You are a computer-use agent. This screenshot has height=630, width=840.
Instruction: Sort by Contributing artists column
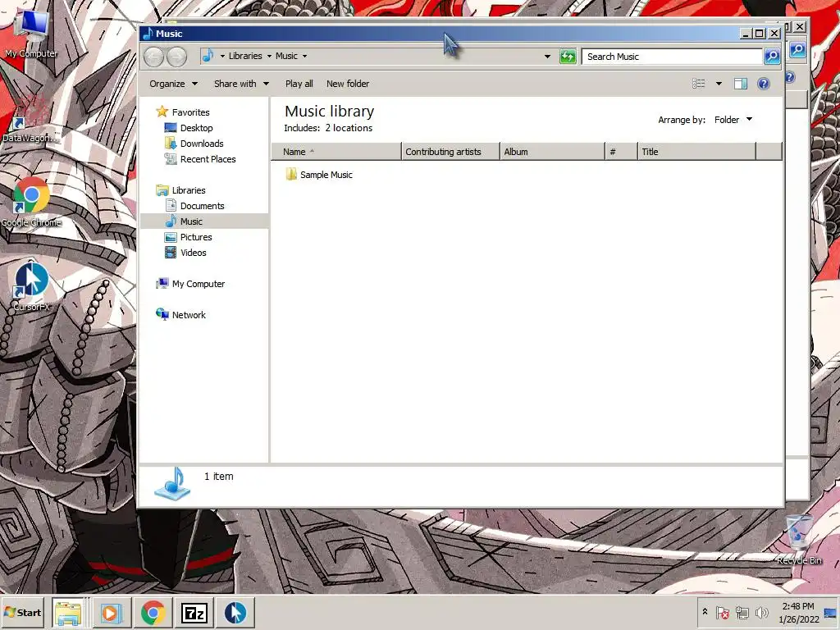(450, 152)
